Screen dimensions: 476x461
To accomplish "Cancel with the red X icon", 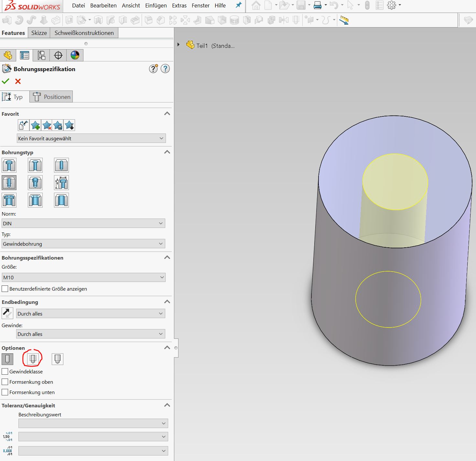I will point(18,81).
